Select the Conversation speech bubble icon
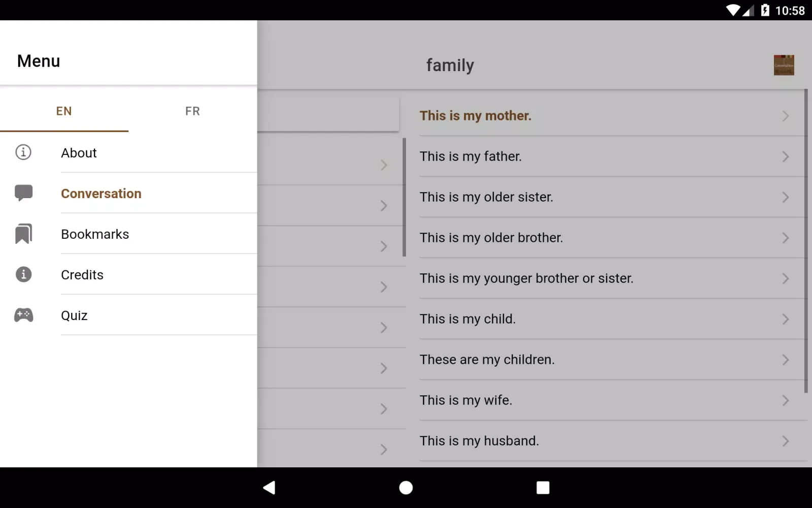 [x=23, y=193]
